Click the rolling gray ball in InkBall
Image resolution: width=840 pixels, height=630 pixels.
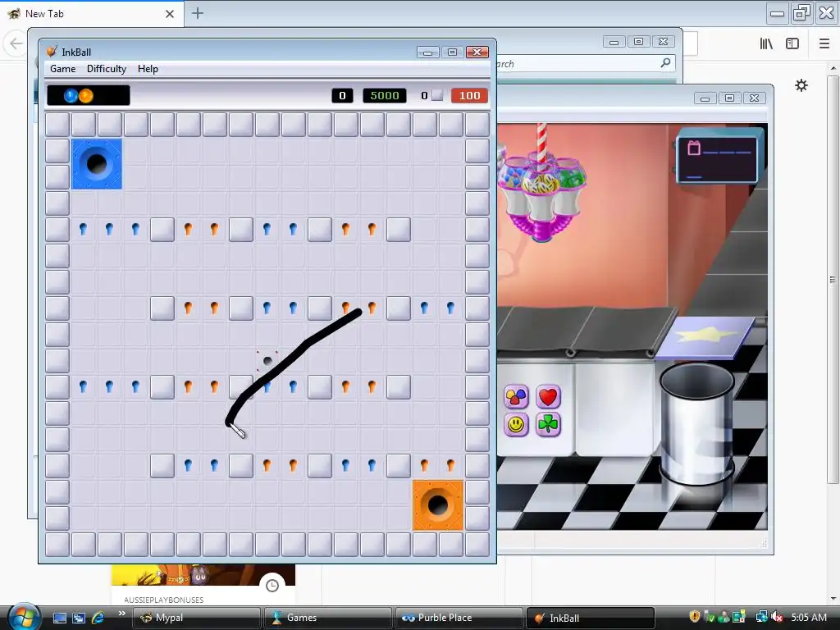coord(268,361)
